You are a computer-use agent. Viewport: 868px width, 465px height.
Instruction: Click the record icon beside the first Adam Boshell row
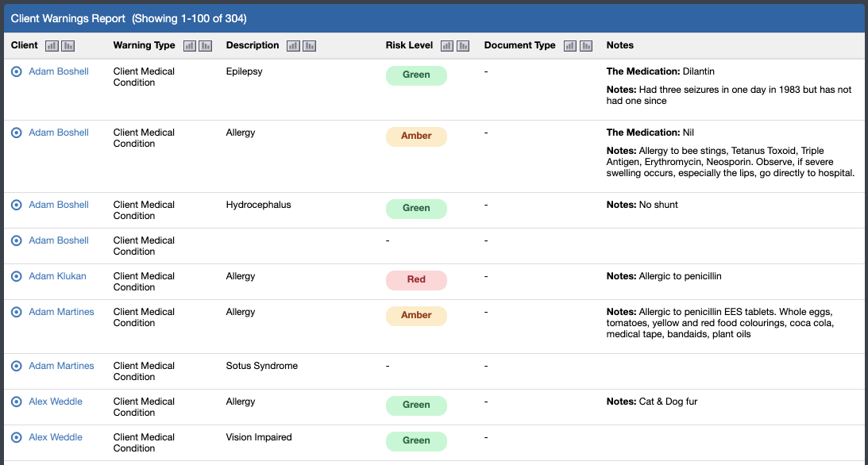pos(16,71)
